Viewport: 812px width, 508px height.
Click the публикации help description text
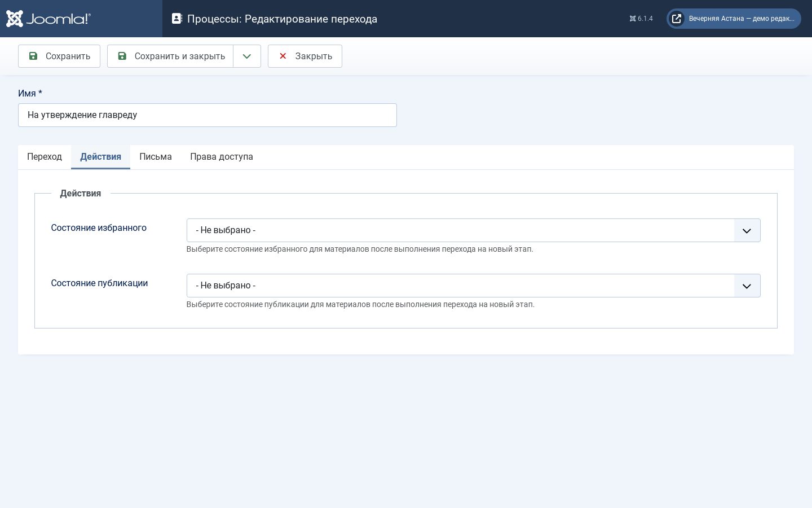pos(360,304)
